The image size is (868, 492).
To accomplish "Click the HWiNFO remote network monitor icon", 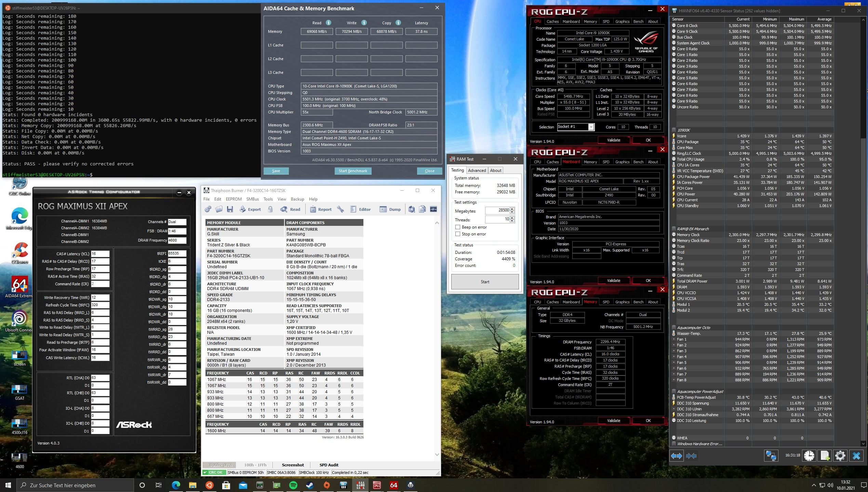I will (771, 455).
